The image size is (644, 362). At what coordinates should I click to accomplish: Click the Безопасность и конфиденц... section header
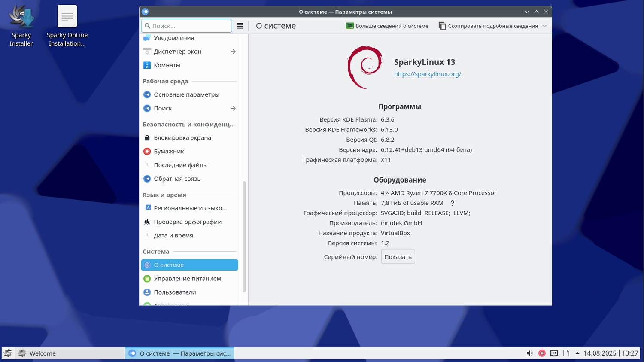[x=189, y=125]
